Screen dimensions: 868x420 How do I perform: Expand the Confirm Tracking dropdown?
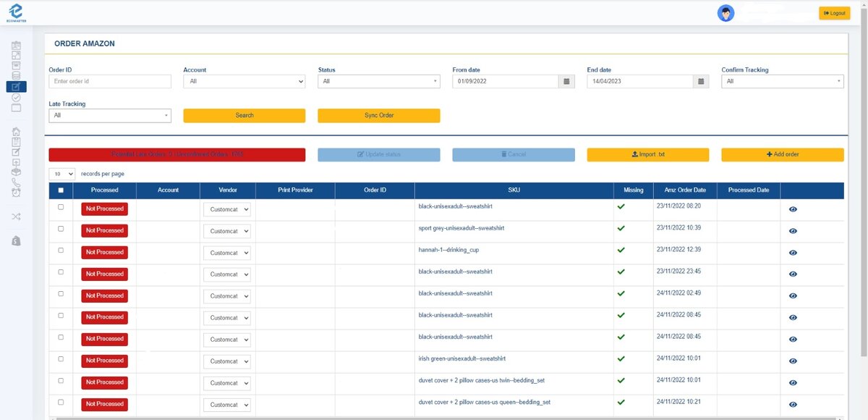click(783, 81)
